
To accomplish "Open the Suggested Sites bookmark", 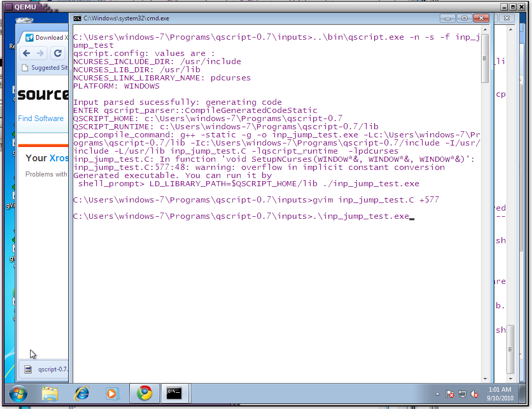I will [x=45, y=68].
